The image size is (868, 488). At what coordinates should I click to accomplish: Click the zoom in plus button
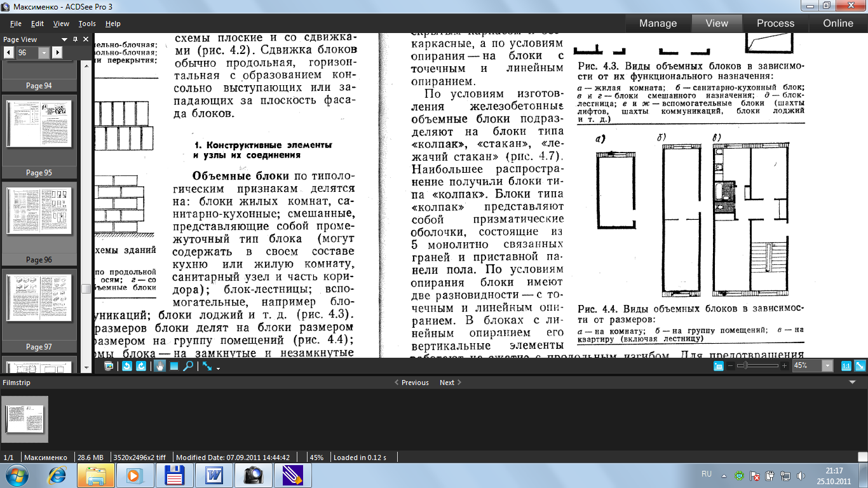[785, 366]
